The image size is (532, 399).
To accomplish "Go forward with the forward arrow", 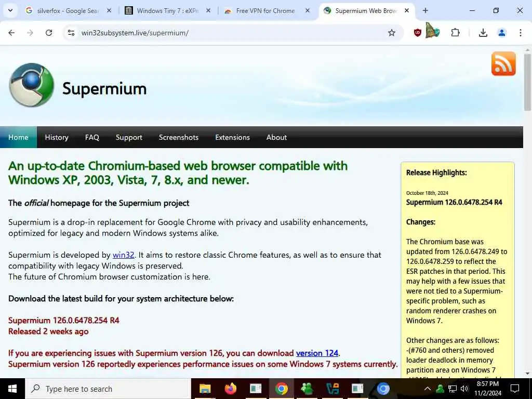I will tap(30, 33).
